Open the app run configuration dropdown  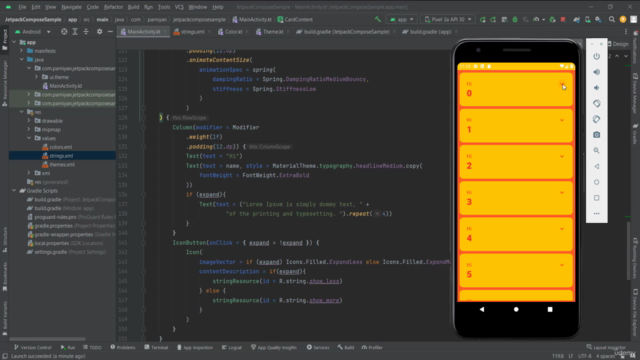click(x=402, y=19)
